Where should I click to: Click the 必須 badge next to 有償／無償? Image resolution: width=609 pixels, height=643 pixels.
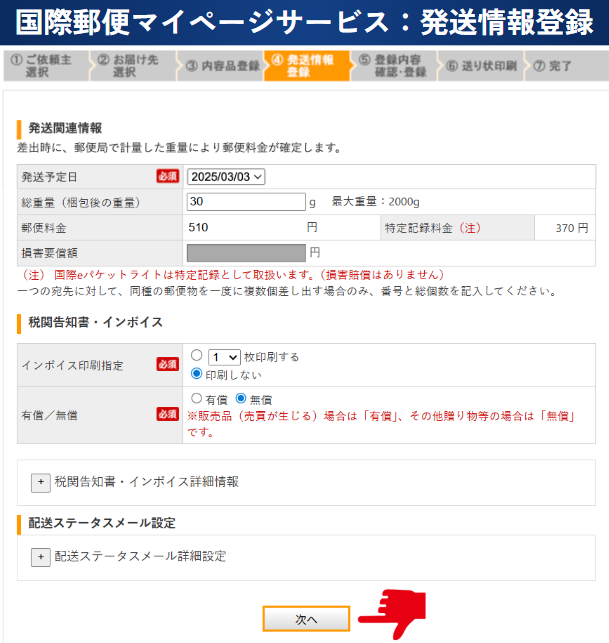[x=168, y=414]
